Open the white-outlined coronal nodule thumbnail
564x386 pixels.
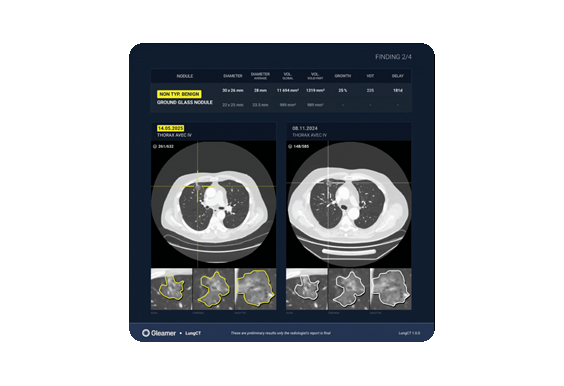point(349,289)
